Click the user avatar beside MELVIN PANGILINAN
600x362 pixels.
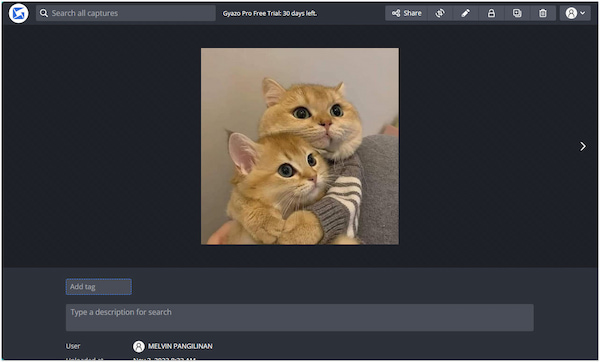tap(139, 346)
